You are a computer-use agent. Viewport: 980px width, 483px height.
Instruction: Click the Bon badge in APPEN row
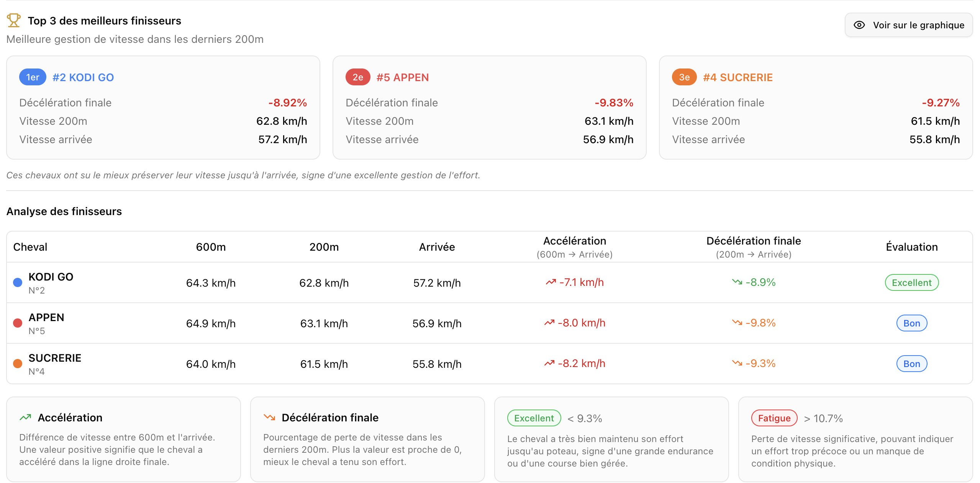(x=911, y=323)
